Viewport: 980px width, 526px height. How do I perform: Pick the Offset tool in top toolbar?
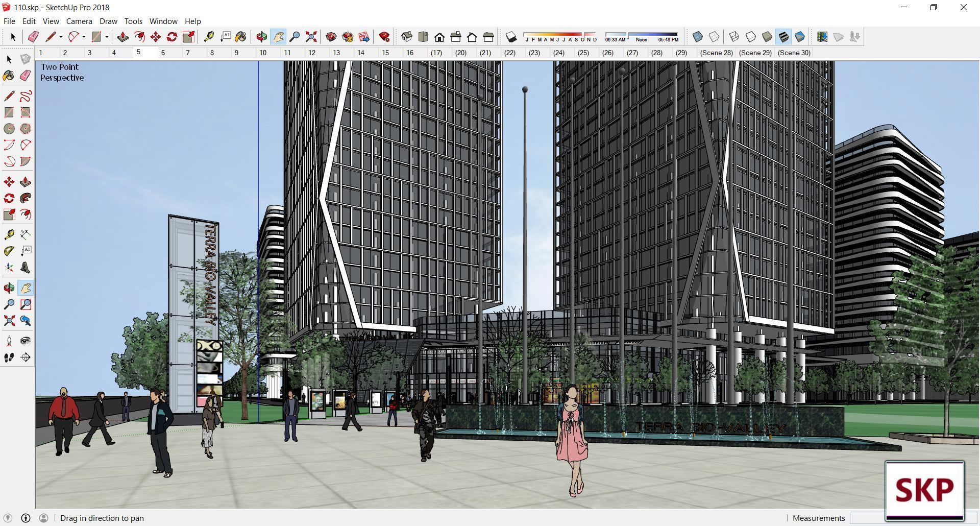pos(139,37)
